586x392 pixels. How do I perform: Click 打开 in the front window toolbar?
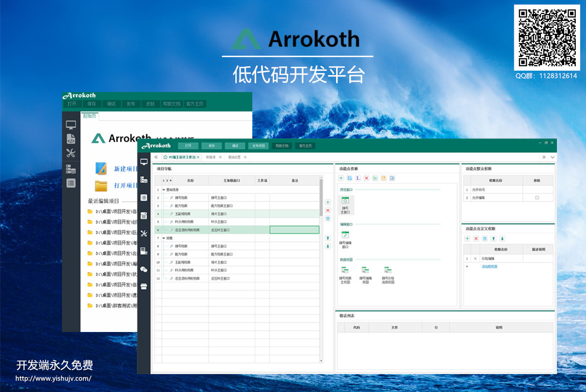[x=188, y=146]
